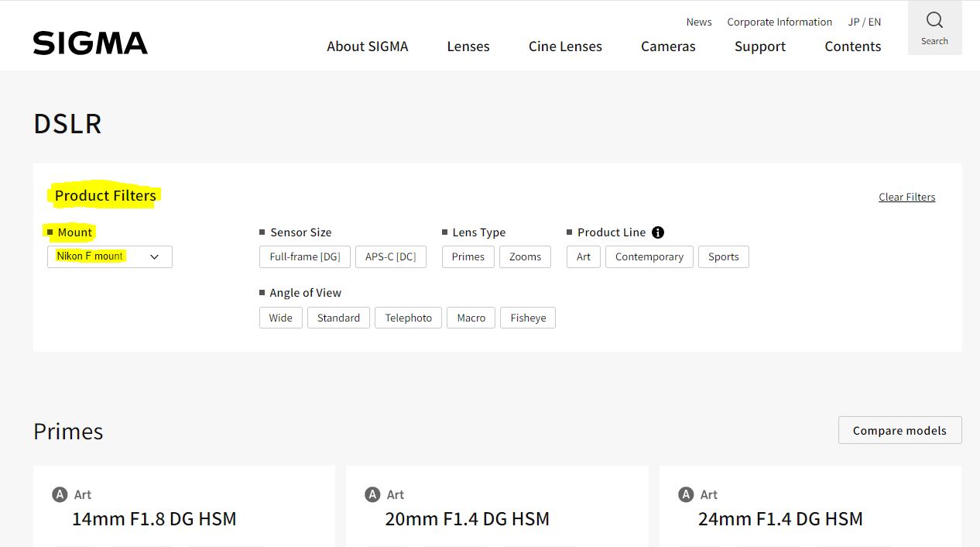This screenshot has height=547, width=980.
Task: Open the Cine Lenses menu
Action: [x=565, y=46]
